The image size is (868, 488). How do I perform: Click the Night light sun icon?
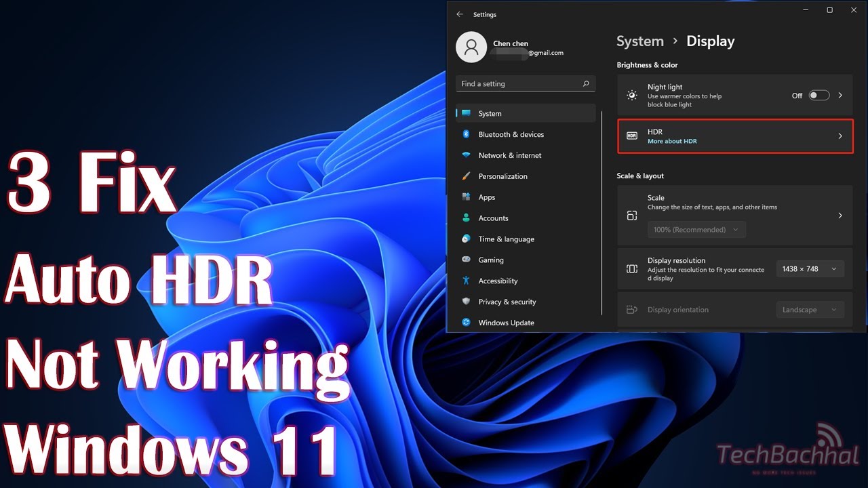click(632, 96)
